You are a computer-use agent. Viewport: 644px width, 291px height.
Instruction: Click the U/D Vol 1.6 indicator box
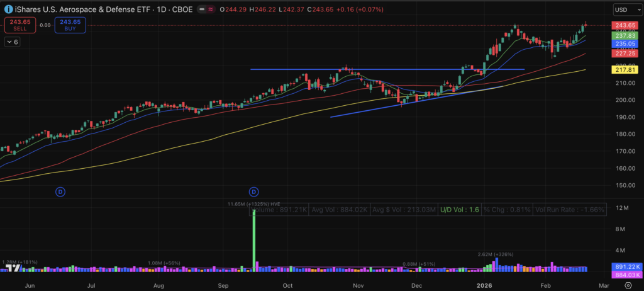coord(458,209)
